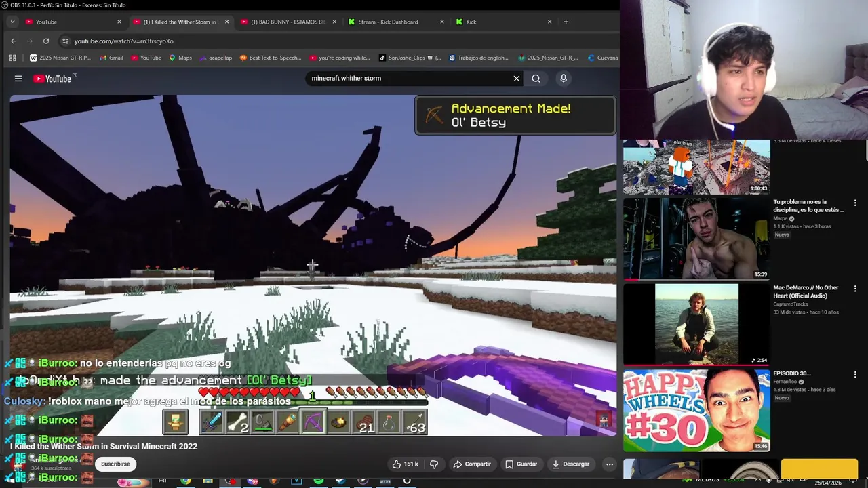
Task: Open the EPISODIO 30... video title
Action: (x=792, y=373)
